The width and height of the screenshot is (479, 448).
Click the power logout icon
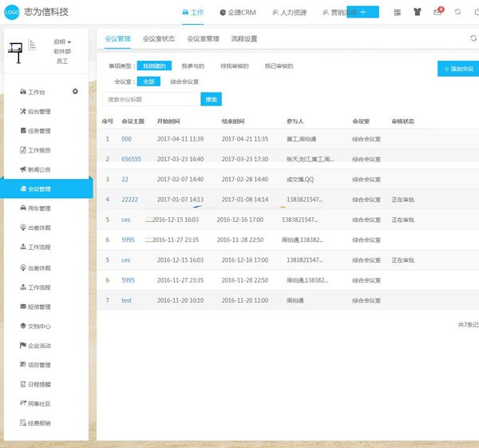[476, 12]
